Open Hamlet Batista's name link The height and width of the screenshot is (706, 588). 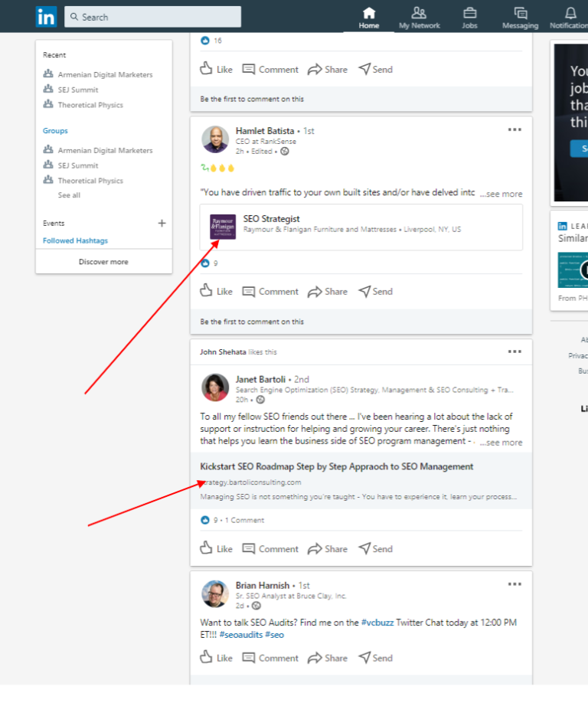tap(265, 131)
